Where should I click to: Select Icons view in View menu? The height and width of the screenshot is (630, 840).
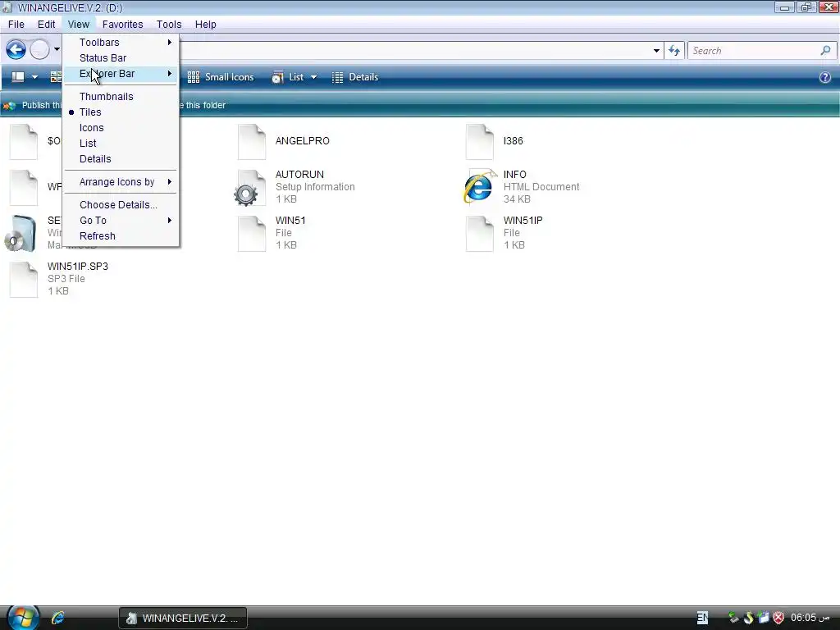tap(121, 127)
